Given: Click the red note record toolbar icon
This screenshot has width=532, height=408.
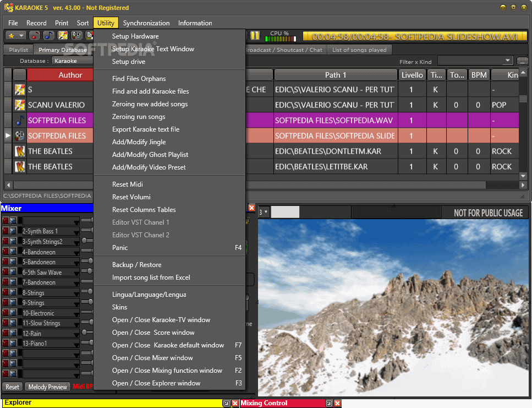Looking at the screenshot, I should (x=34, y=35).
